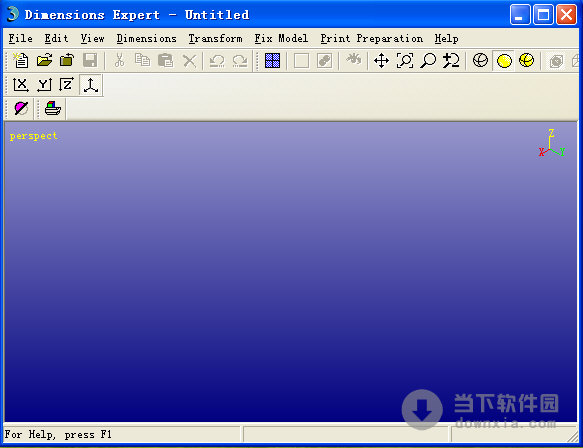Click the 3D print icon with colored blocks
Screen dimensions: 583x448
click(x=53, y=109)
